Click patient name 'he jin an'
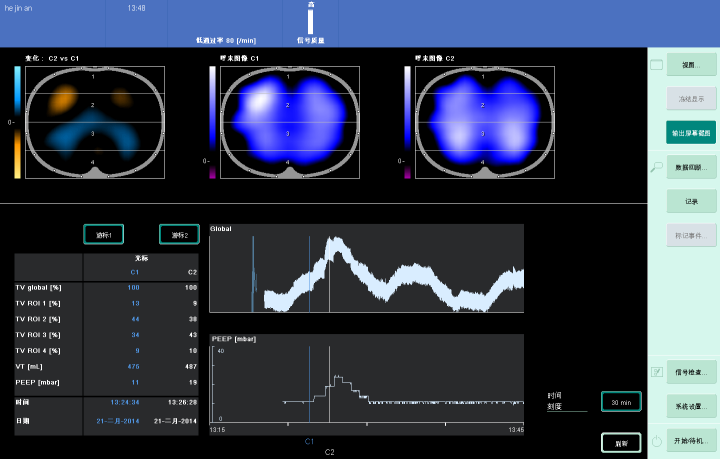720x459 pixels. pyautogui.click(x=18, y=8)
